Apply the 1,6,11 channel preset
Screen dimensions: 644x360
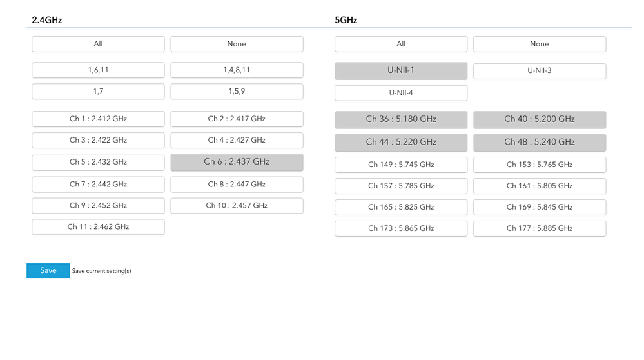(98, 70)
